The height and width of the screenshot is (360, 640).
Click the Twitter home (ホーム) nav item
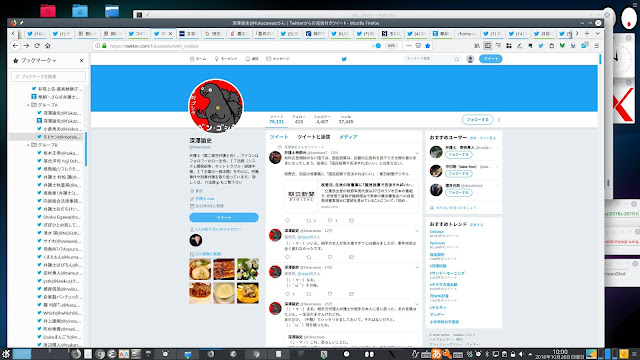pos(198,59)
